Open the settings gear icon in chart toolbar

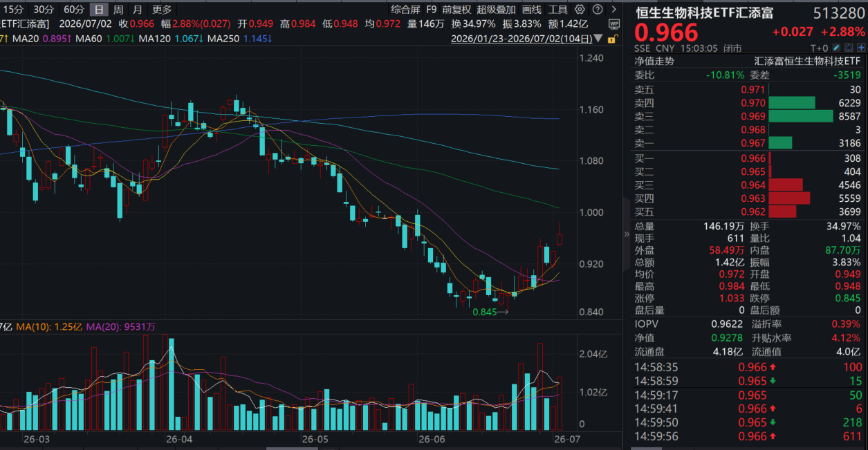coord(580,10)
